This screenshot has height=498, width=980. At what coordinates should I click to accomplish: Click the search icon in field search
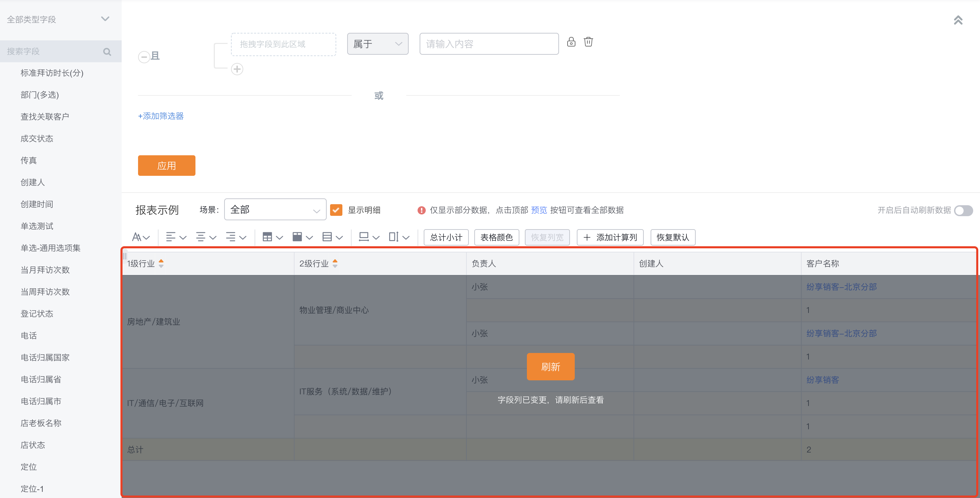[107, 51]
